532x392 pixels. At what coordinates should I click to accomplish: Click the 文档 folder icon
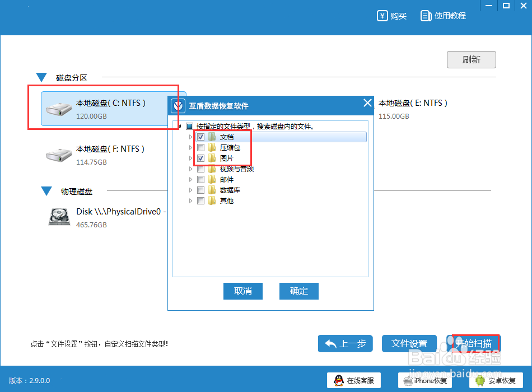click(x=212, y=137)
